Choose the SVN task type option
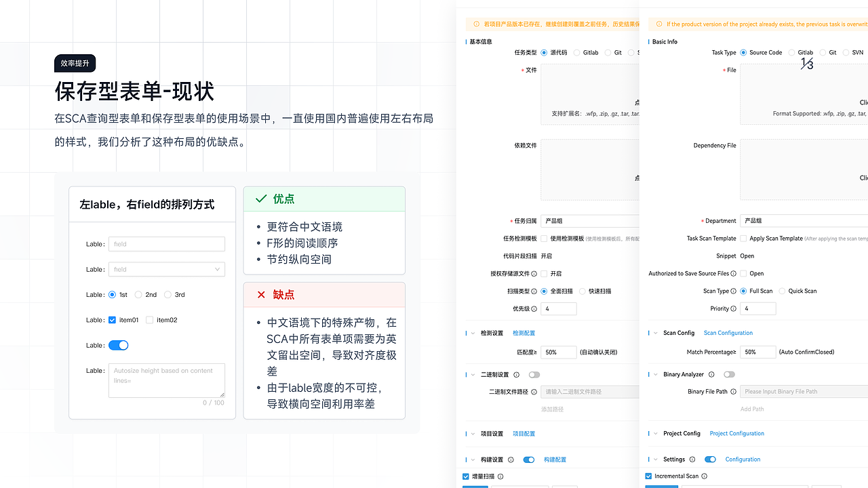The image size is (868, 488). (x=846, y=53)
